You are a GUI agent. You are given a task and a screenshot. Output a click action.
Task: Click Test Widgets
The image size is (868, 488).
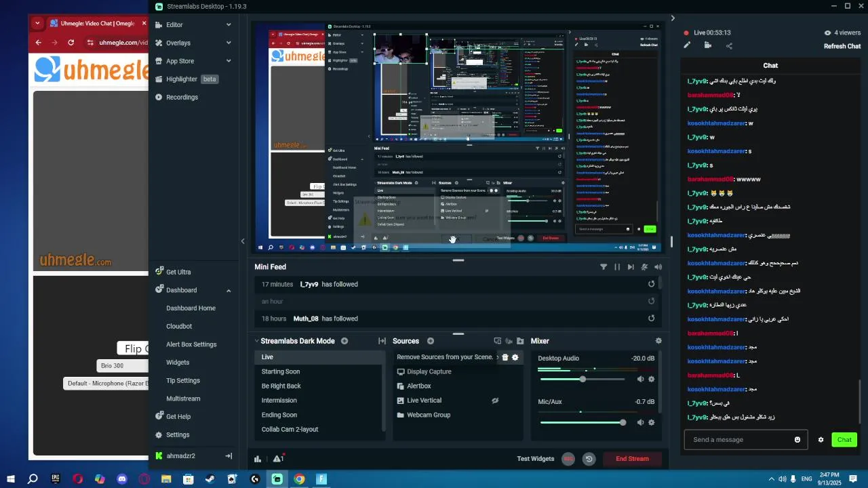(x=536, y=459)
